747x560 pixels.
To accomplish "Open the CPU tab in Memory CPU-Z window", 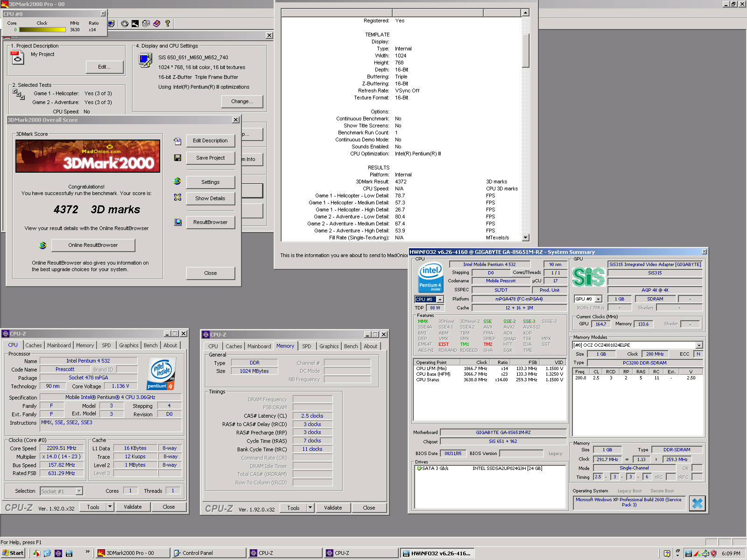I will tap(213, 346).
